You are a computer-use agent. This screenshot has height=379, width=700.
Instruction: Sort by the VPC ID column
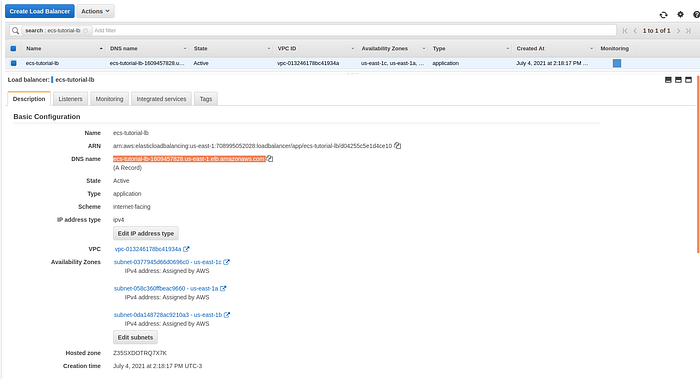pos(316,48)
